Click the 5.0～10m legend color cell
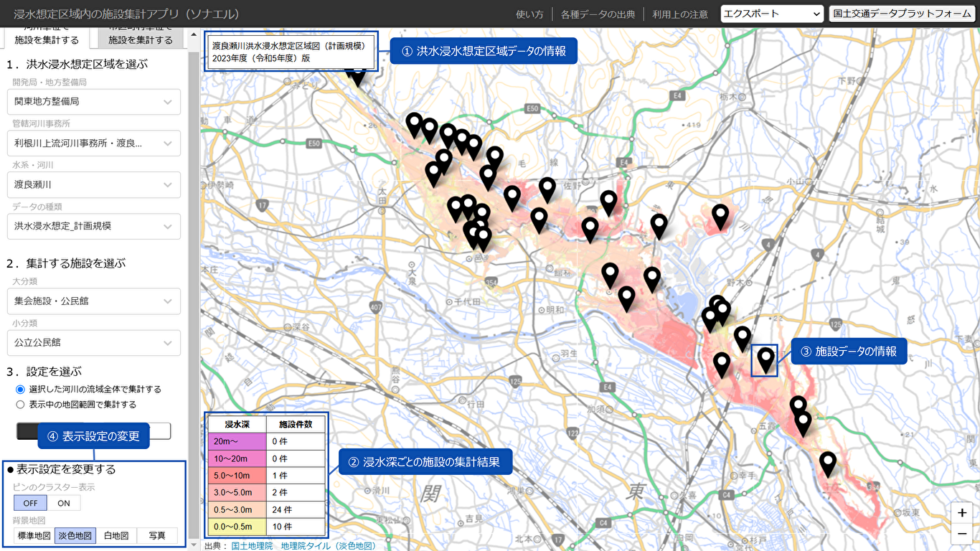Image resolution: width=980 pixels, height=551 pixels. [237, 476]
